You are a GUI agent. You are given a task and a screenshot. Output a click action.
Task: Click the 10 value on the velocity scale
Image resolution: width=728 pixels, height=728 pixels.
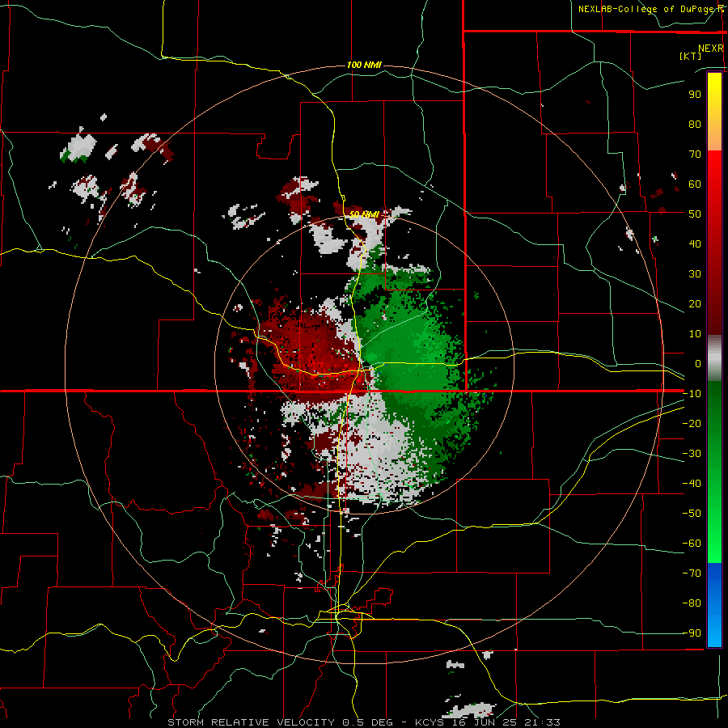point(695,334)
